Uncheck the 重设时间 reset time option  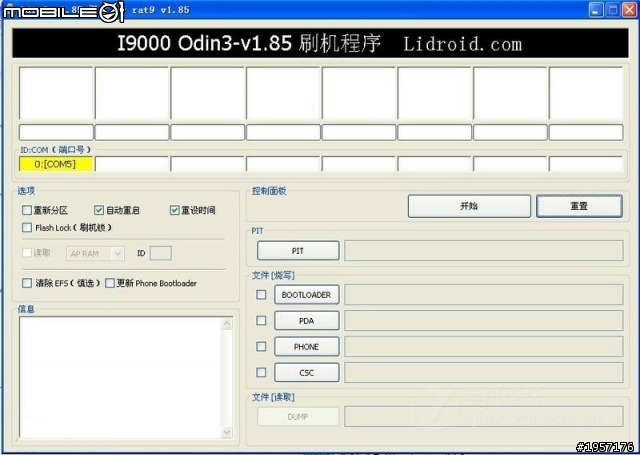(174, 210)
